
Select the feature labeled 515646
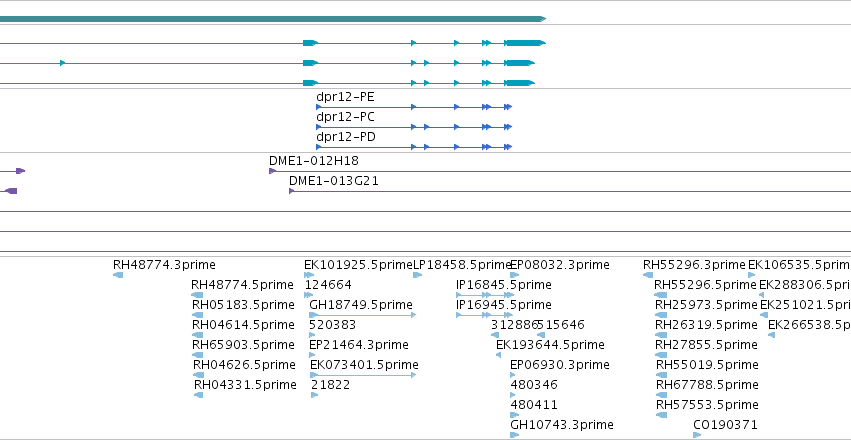point(562,324)
